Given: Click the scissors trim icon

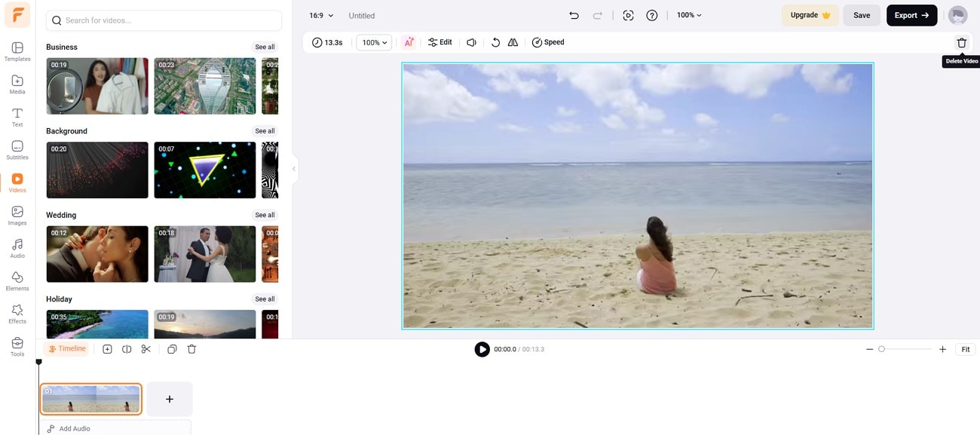Looking at the screenshot, I should pos(146,349).
